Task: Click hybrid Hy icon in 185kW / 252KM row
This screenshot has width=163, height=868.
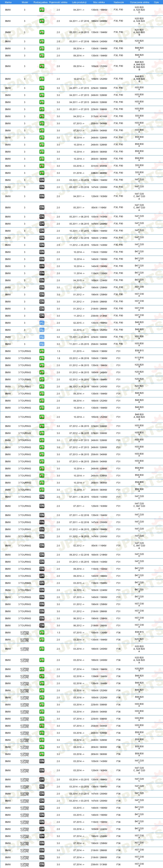Action: pos(42,330)
